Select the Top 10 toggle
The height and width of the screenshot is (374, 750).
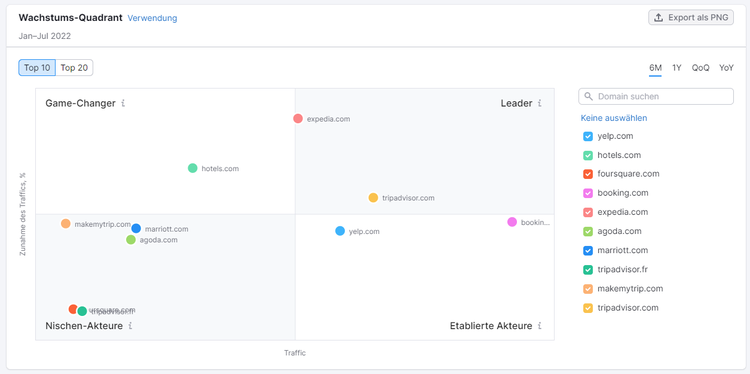pos(37,67)
